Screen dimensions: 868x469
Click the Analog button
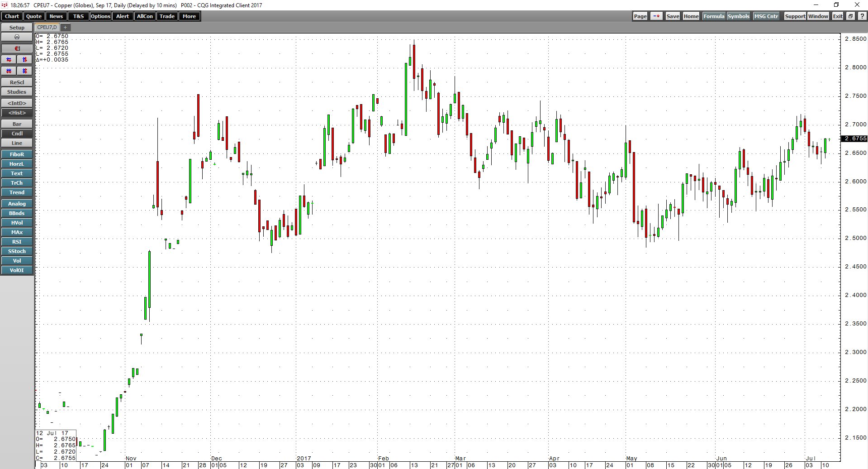17,204
